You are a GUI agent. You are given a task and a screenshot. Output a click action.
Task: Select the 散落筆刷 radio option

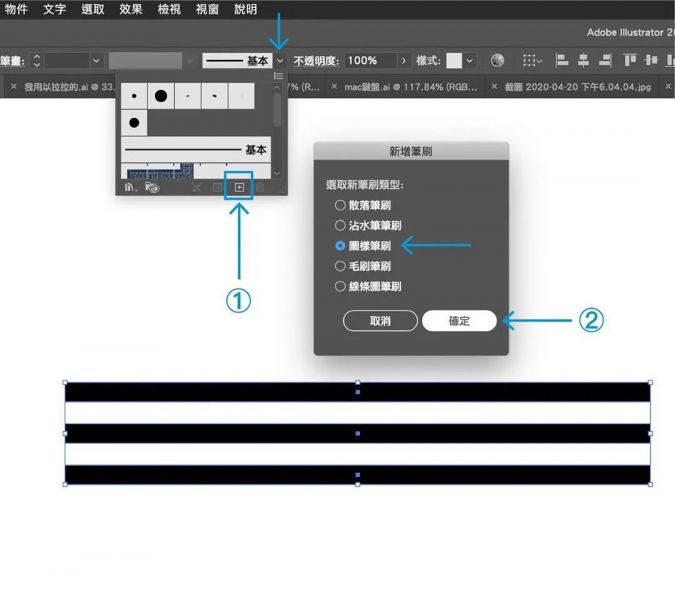(x=340, y=205)
